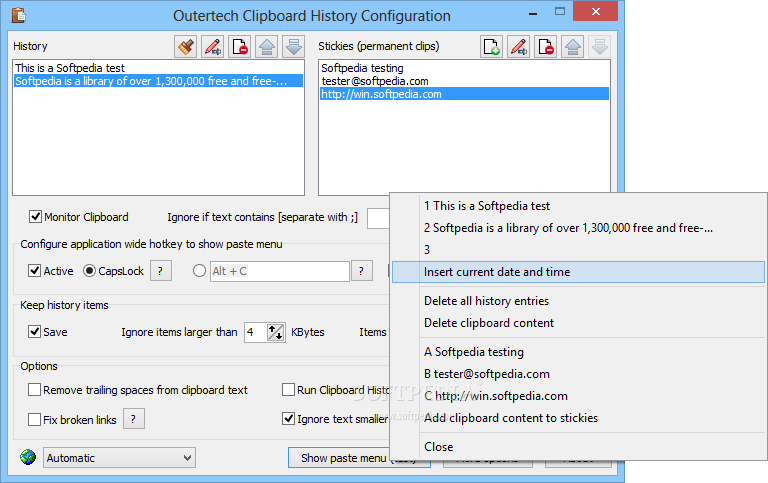Enable Remove trailing spaces from clipboard text
This screenshot has height=483, width=768.
pos(34,389)
